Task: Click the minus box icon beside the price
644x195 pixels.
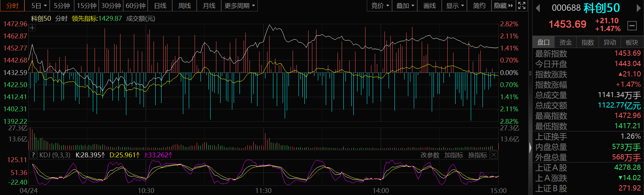Action: tap(632, 25)
